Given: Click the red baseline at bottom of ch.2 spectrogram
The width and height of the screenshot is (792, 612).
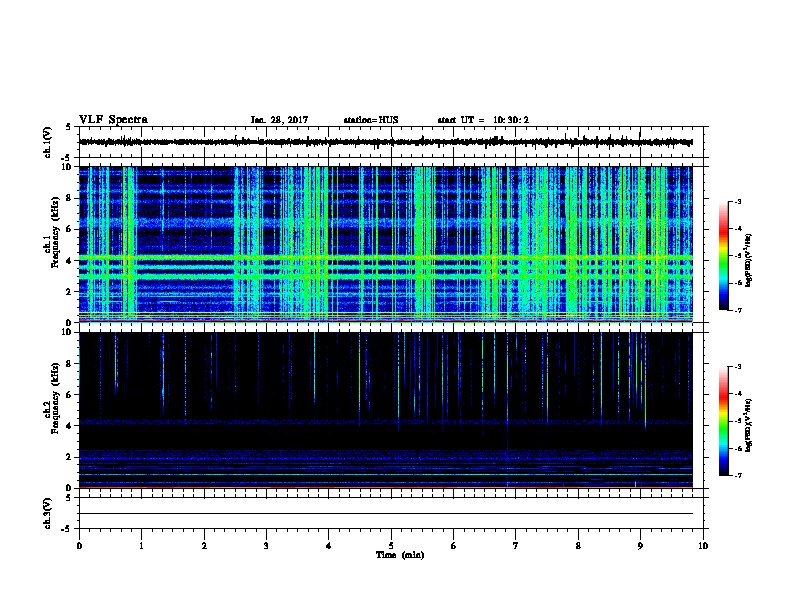Looking at the screenshot, I should (x=385, y=487).
